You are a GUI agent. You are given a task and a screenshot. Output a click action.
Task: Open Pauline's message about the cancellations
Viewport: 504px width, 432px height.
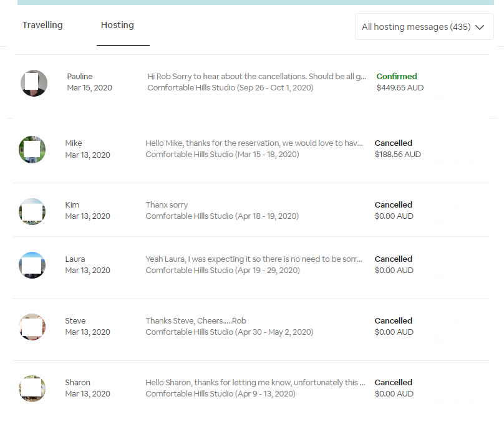click(x=256, y=77)
